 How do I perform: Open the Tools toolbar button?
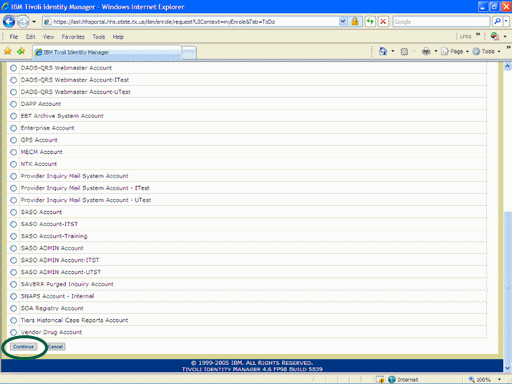[x=486, y=51]
